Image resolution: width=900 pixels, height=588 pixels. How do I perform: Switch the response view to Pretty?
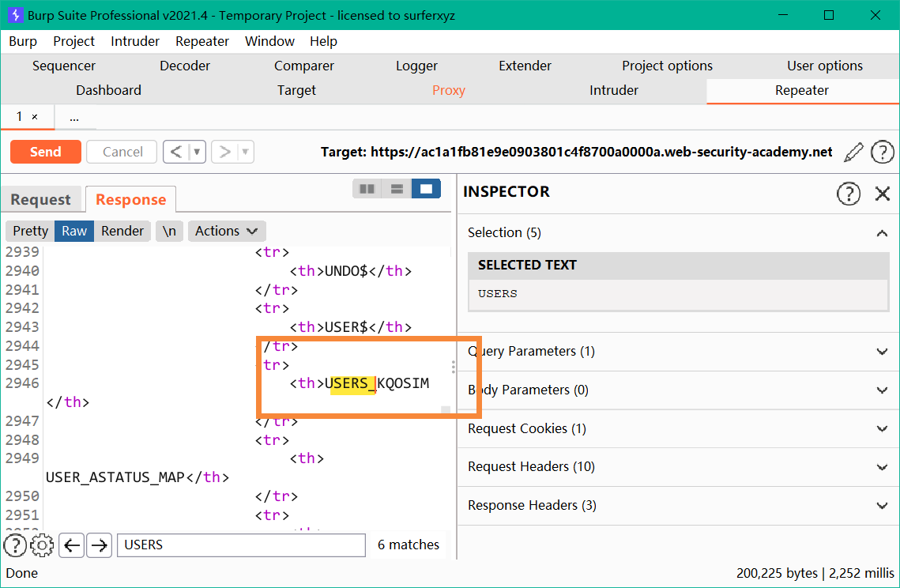(30, 231)
